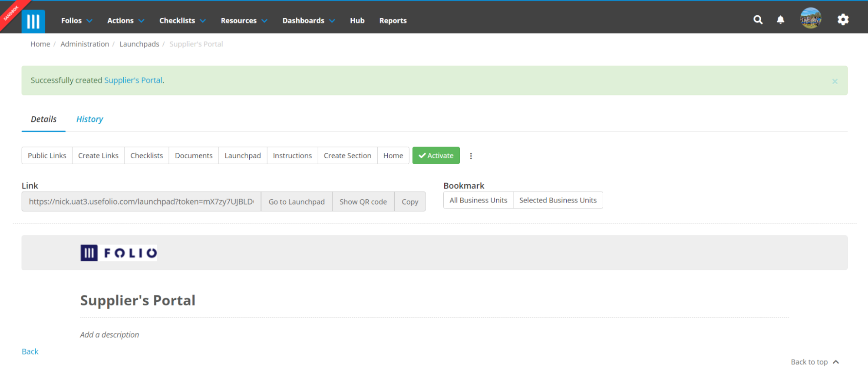The width and height of the screenshot is (868, 374).
Task: Open notifications bell icon
Action: click(x=780, y=20)
